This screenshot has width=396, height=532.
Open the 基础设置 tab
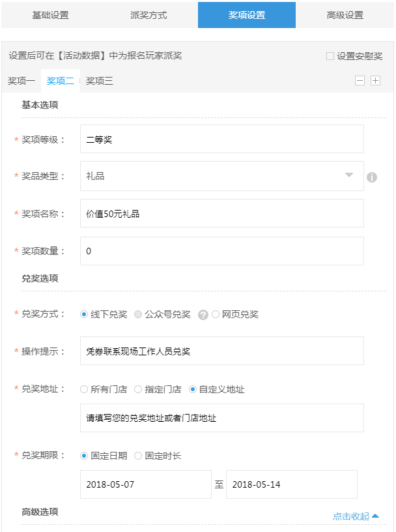[x=51, y=15]
